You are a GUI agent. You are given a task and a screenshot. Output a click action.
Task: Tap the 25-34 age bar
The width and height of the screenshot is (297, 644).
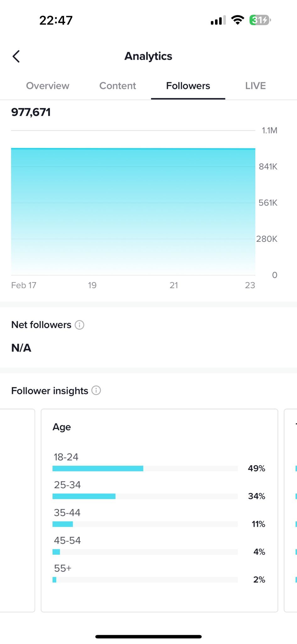pyautogui.click(x=145, y=496)
